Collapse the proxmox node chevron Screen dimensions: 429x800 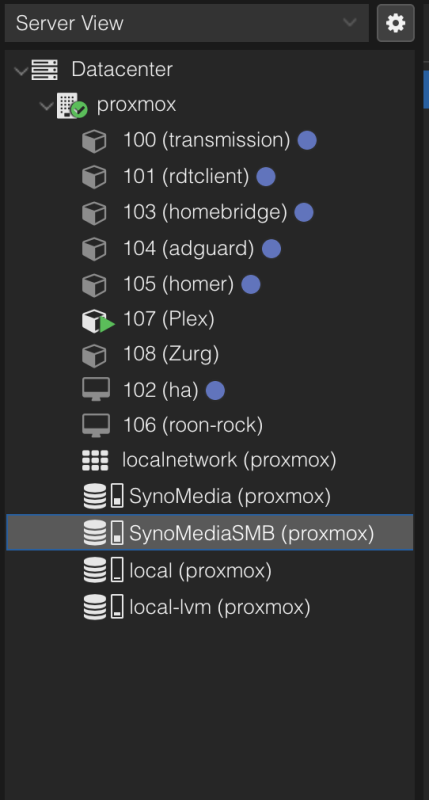click(46, 106)
